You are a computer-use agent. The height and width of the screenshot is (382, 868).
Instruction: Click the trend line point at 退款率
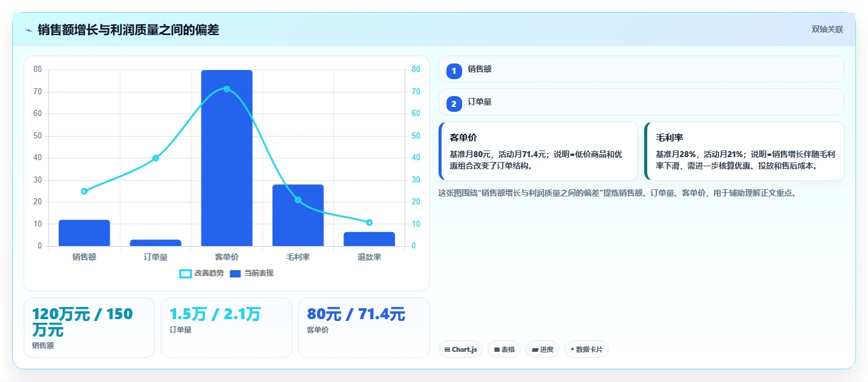370,222
